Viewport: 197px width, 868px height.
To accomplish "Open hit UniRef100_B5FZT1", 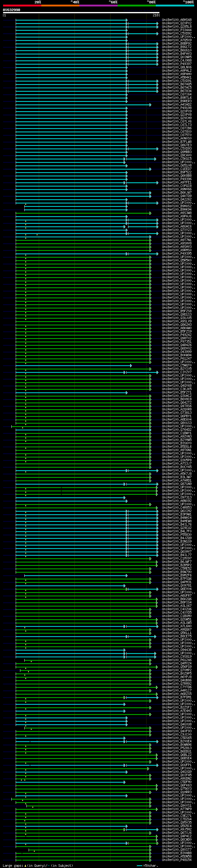I will pos(177,392).
